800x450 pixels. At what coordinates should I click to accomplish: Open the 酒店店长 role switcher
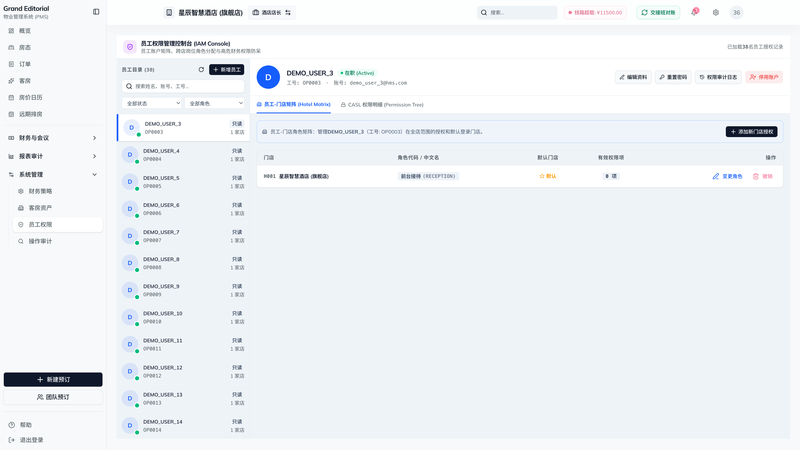[272, 12]
